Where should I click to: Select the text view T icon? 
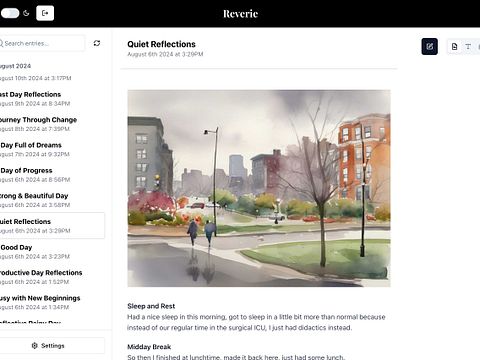pos(468,47)
